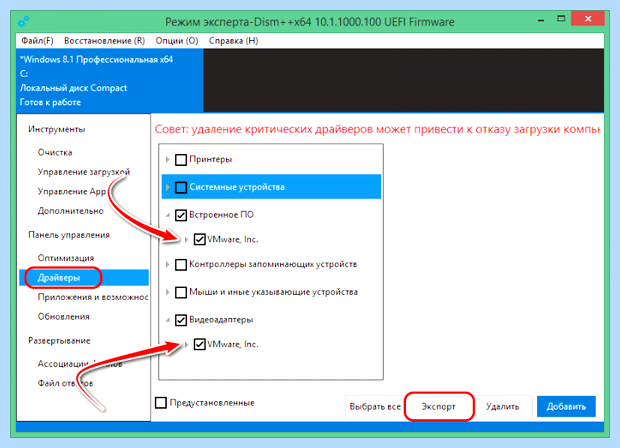Open the Дополнительно section

pyautogui.click(x=70, y=211)
